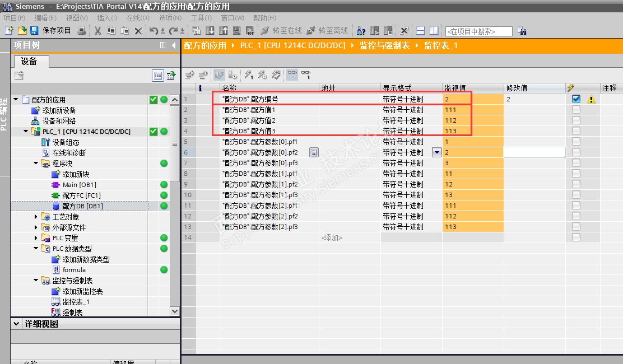Click Modify once lightning icon
623x364 pixels.
coord(249,74)
